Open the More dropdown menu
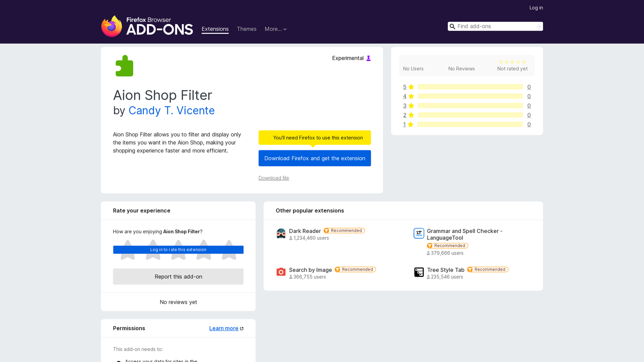 (x=276, y=29)
